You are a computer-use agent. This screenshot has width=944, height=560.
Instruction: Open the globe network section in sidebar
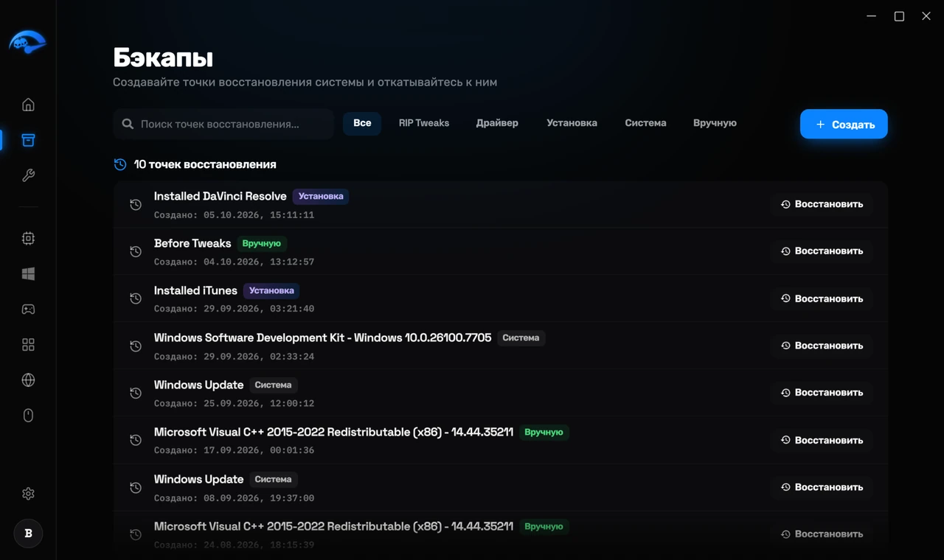pos(28,380)
